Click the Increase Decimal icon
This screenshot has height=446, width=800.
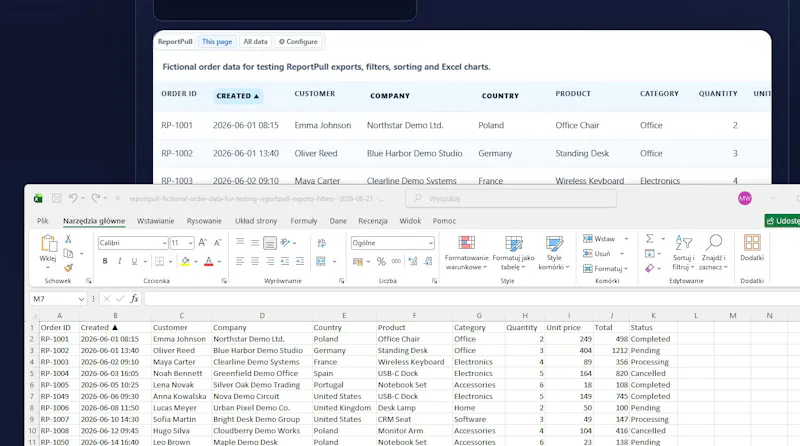pyautogui.click(x=413, y=261)
